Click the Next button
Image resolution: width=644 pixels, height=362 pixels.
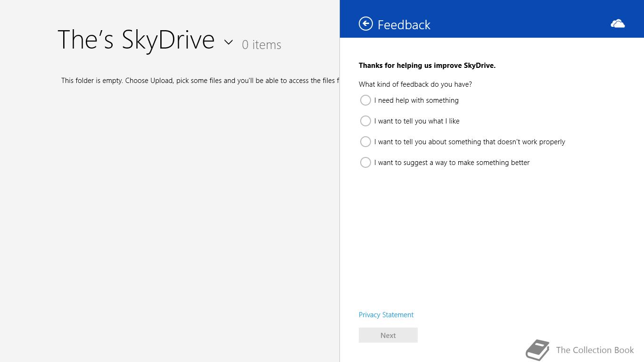388,335
